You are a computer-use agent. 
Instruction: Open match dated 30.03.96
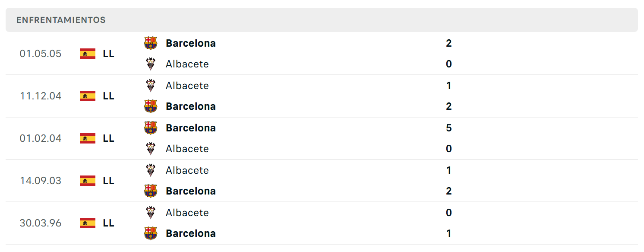322,223
